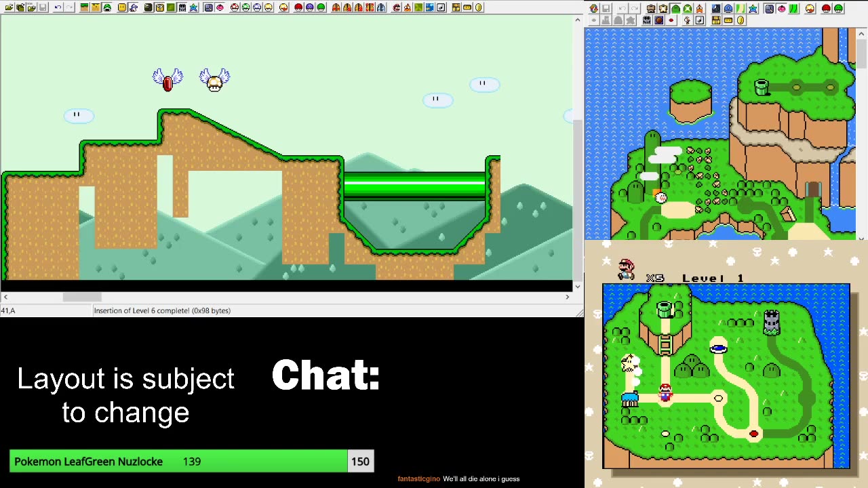This screenshot has height=488, width=868.
Task: Click the yellow mushroom icon beside the blue mushroom
Action: point(269,7)
